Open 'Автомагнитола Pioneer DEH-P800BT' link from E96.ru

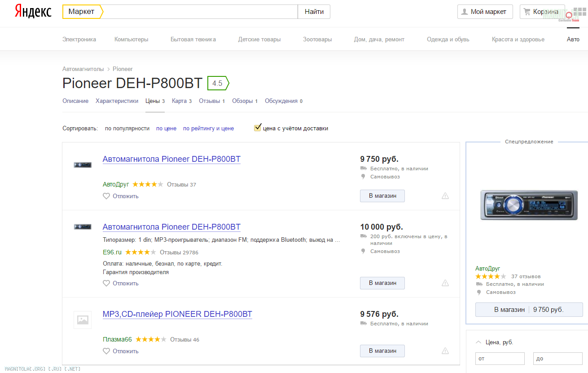(171, 227)
